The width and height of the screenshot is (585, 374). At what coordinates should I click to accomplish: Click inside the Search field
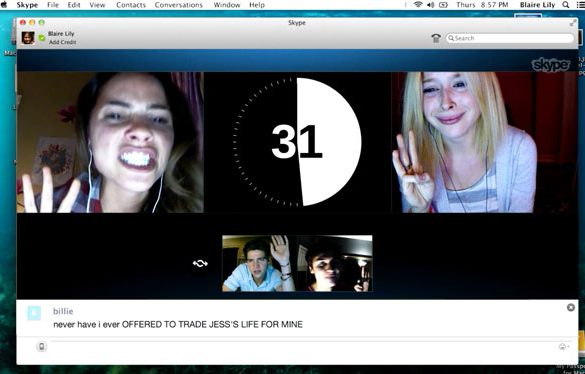point(510,38)
